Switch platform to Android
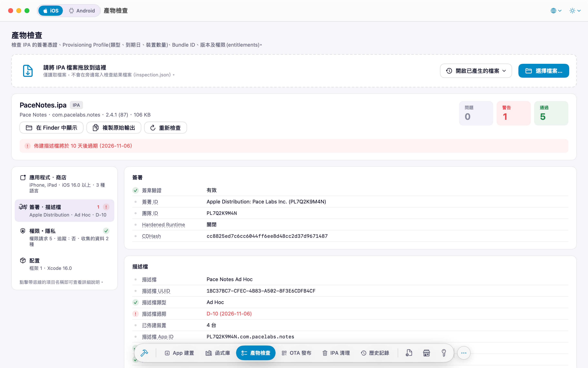This screenshot has width=588, height=368. [82, 11]
